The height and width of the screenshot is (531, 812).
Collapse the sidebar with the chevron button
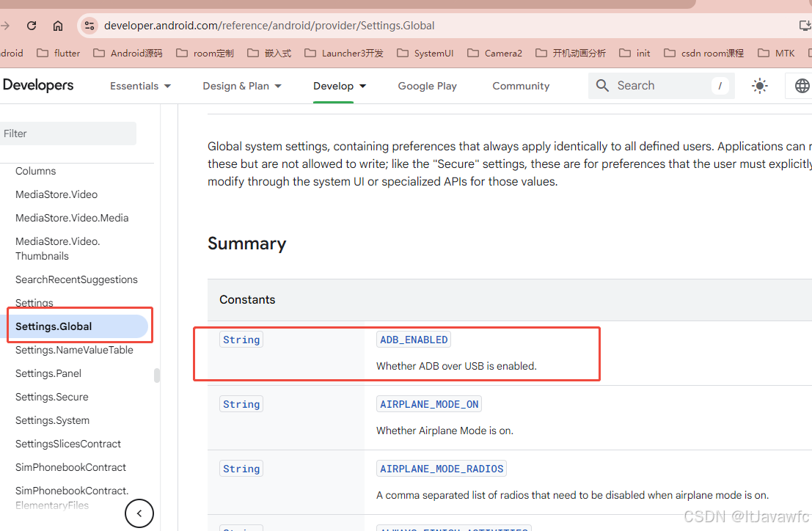click(139, 513)
